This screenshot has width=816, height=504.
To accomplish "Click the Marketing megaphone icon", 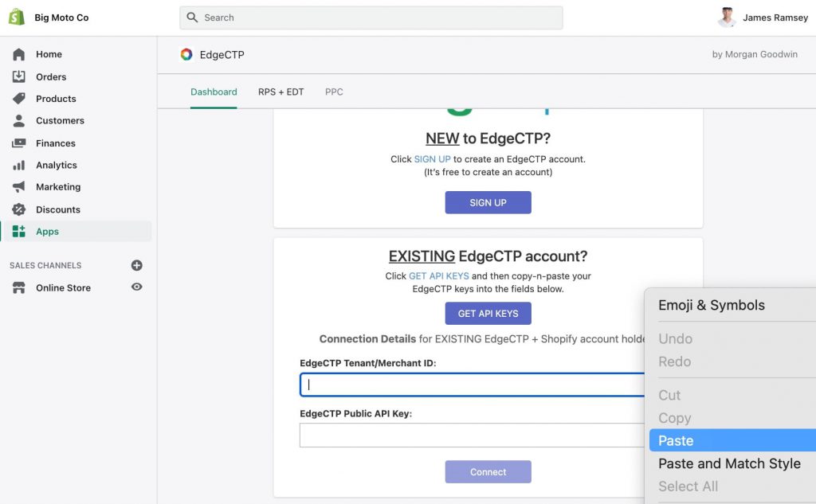I will (x=19, y=187).
